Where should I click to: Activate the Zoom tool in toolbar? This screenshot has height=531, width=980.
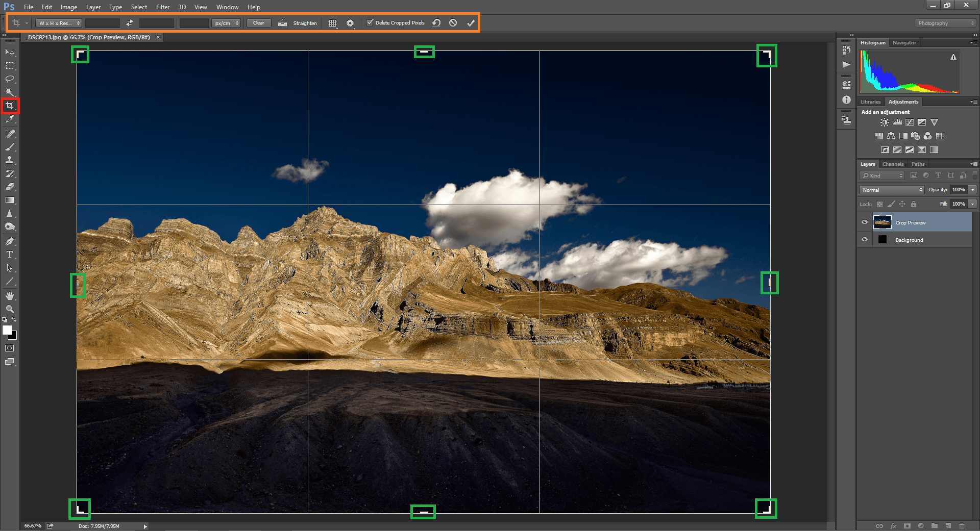(x=10, y=309)
